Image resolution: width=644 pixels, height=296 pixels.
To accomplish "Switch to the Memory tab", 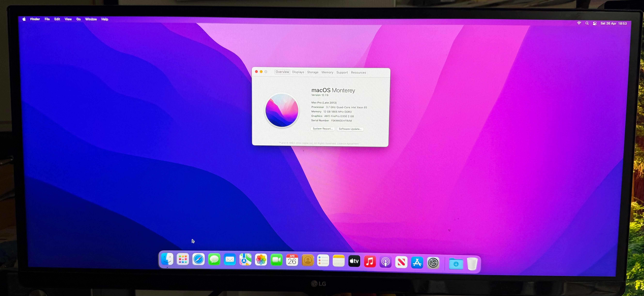I will point(327,72).
